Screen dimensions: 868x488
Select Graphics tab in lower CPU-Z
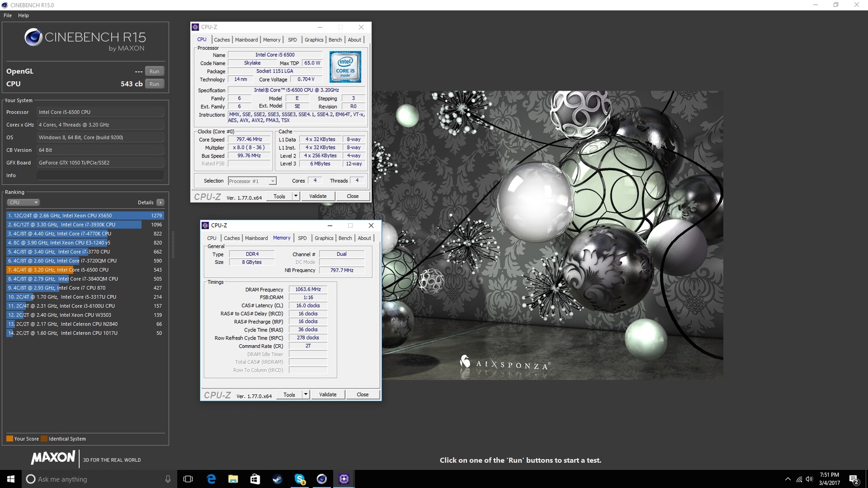click(324, 238)
